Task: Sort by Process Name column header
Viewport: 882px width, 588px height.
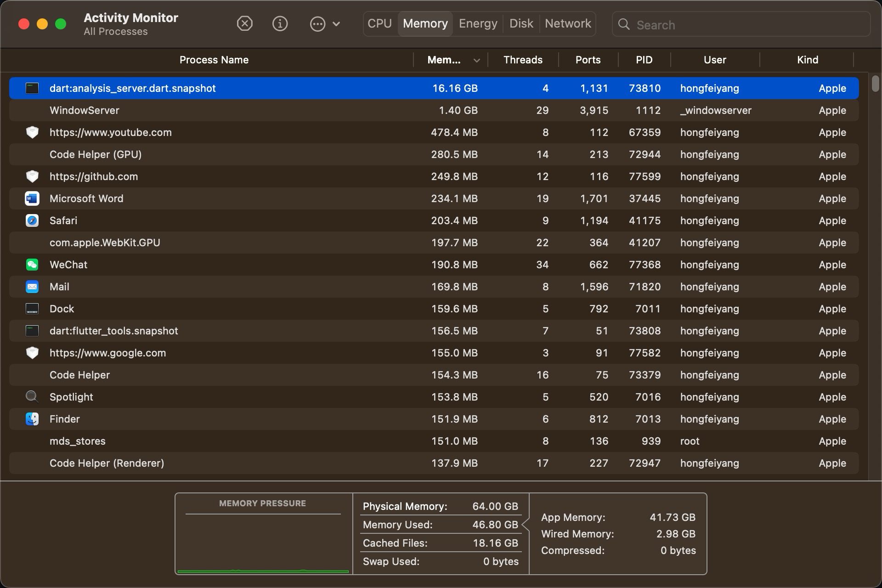Action: click(x=214, y=60)
